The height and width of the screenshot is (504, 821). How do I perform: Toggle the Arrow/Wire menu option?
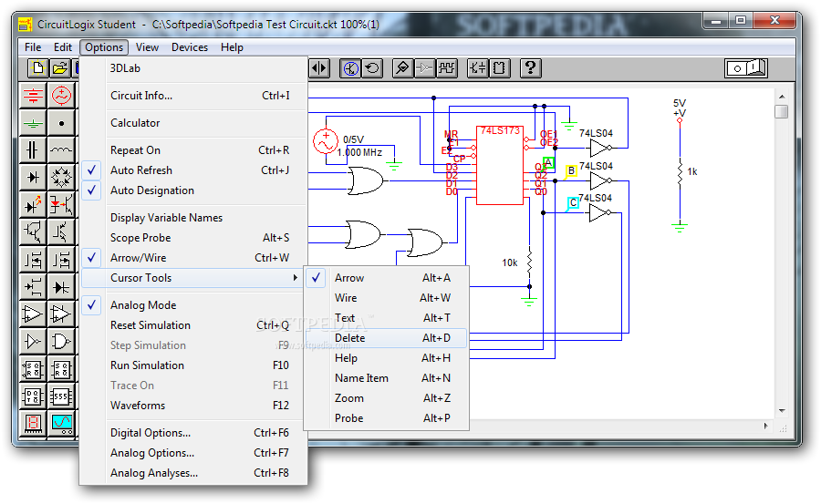coord(193,258)
